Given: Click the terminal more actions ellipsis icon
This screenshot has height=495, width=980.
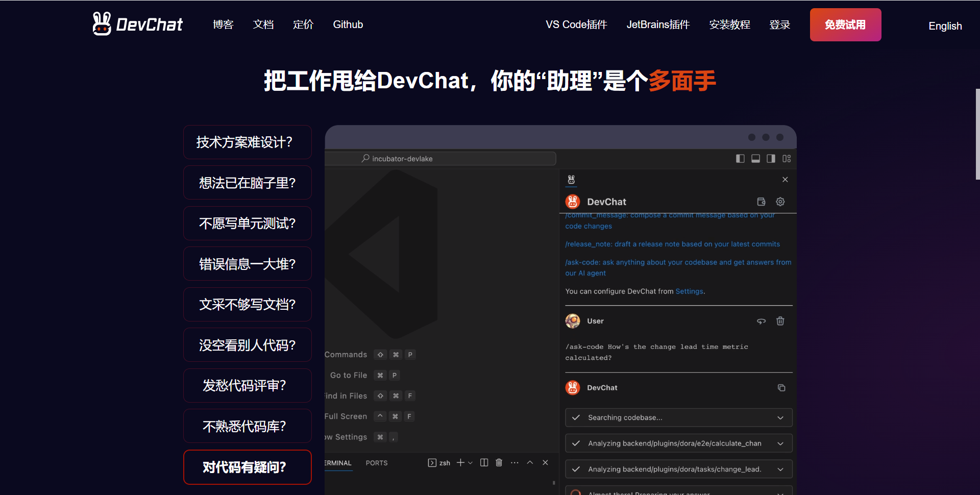Looking at the screenshot, I should tap(514, 462).
